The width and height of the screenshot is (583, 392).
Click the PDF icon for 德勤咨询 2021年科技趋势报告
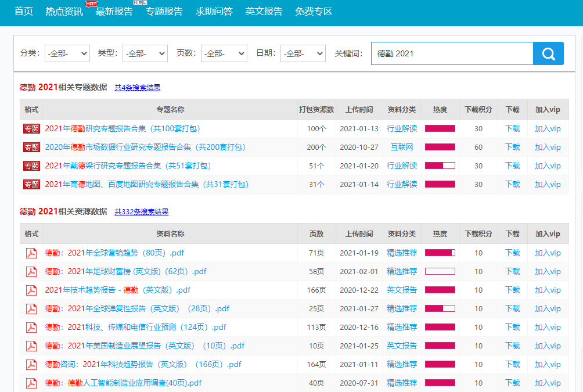coord(31,365)
